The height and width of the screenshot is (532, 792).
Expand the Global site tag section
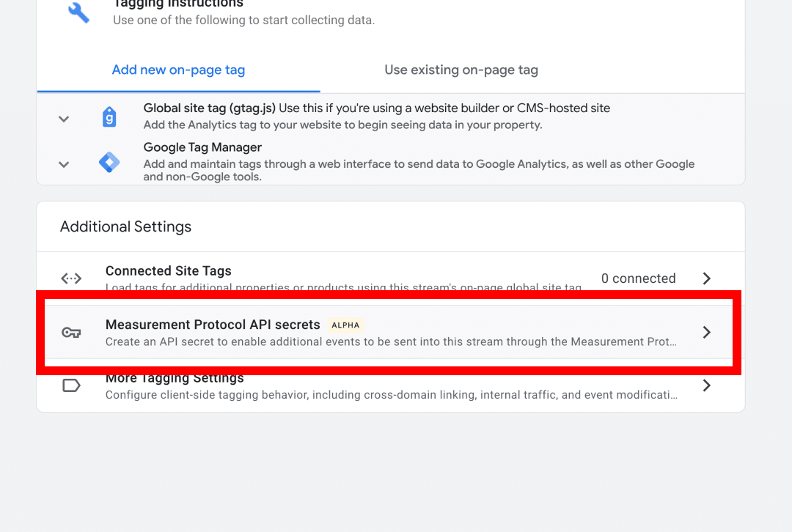(63, 118)
